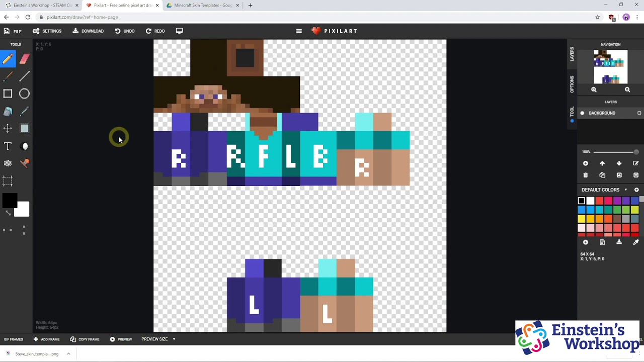Open the File menu
This screenshot has width=644, height=362.
(x=13, y=31)
